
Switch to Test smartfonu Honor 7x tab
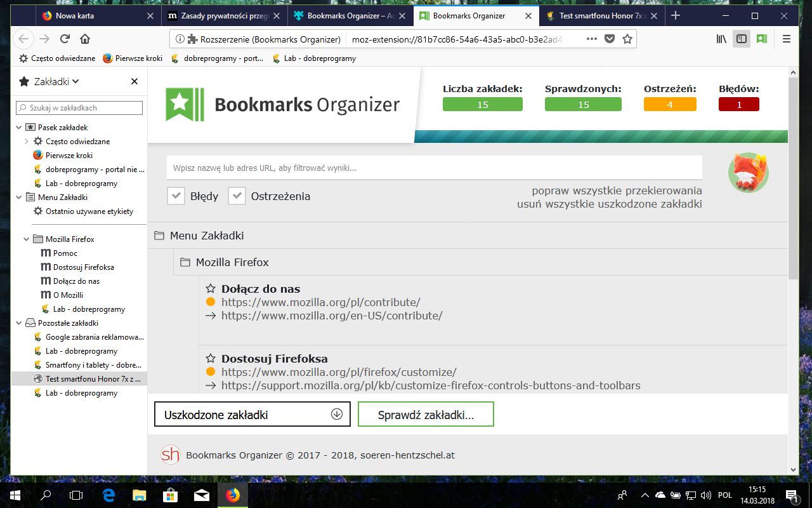(603, 15)
